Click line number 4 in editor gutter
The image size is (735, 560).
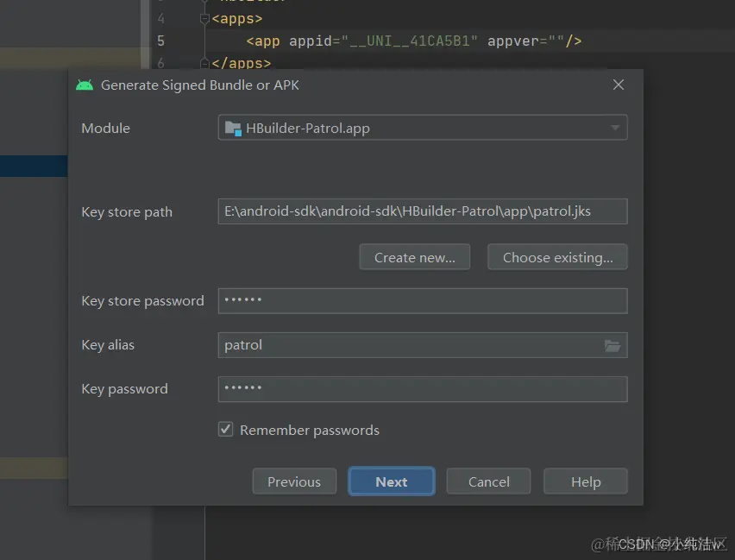click(160, 19)
